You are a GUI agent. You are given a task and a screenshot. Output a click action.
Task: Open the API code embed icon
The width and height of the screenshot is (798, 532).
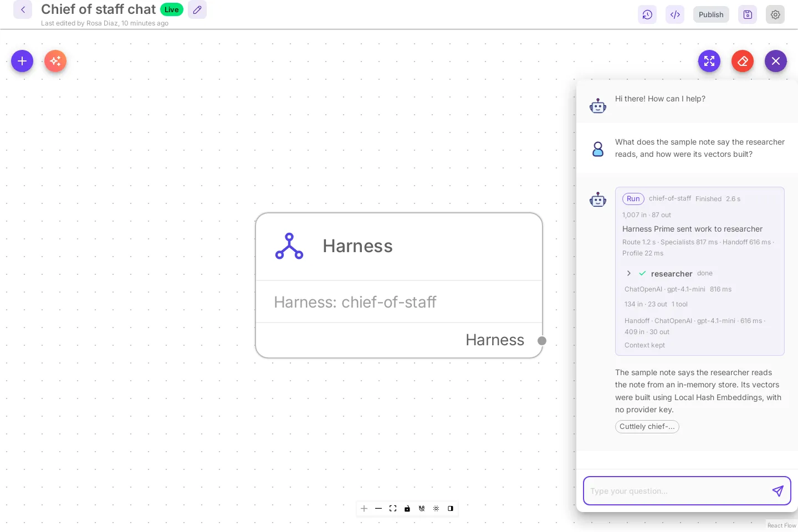pyautogui.click(x=675, y=14)
